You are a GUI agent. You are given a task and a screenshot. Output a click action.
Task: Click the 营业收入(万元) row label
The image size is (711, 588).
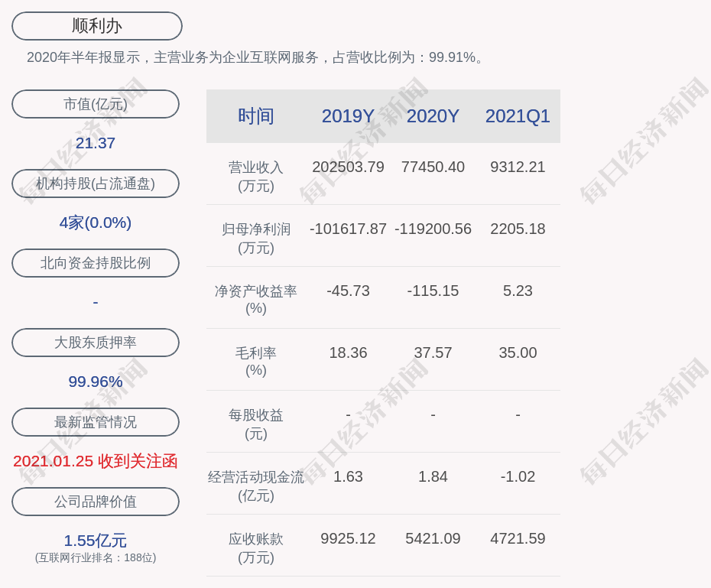pyautogui.click(x=256, y=176)
